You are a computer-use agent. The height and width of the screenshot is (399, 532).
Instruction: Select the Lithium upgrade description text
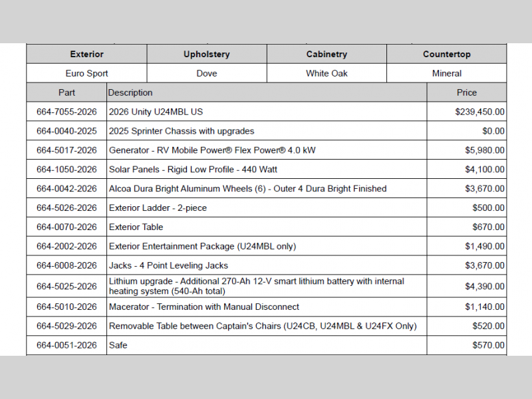tap(256, 286)
